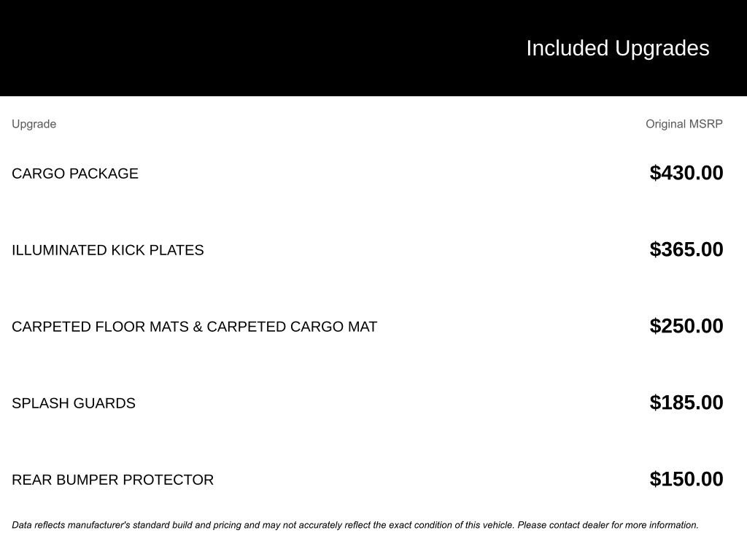Select the $150.00 MSRP value
Screen dimensions: 747x560
(x=686, y=479)
